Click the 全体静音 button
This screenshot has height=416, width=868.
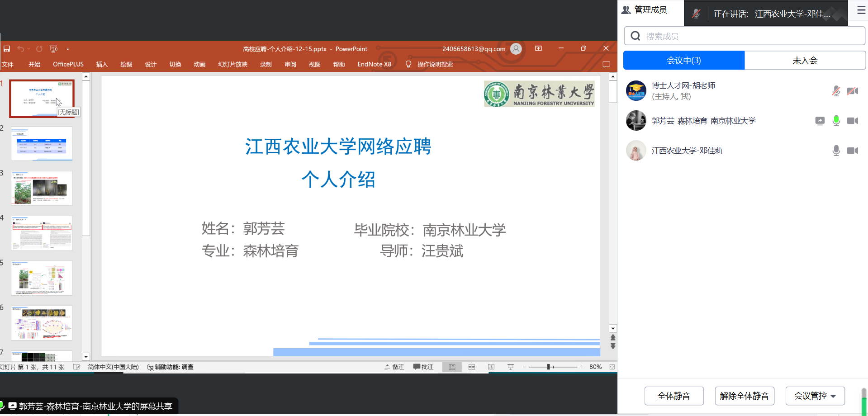(674, 396)
